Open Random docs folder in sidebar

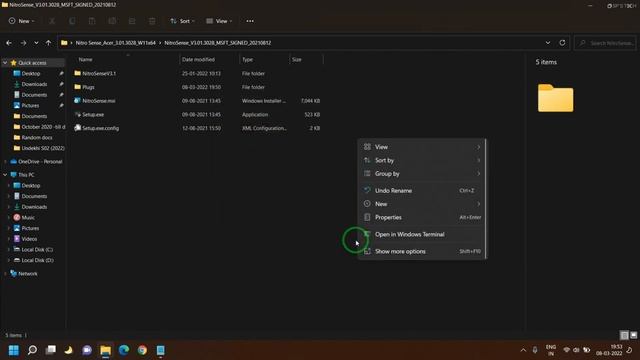click(37, 138)
